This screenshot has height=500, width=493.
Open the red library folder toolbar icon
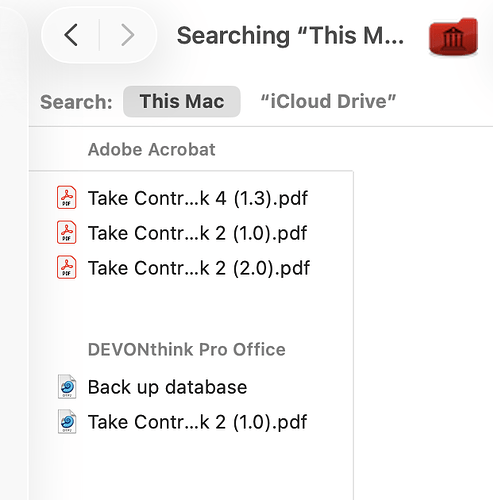coord(453,36)
